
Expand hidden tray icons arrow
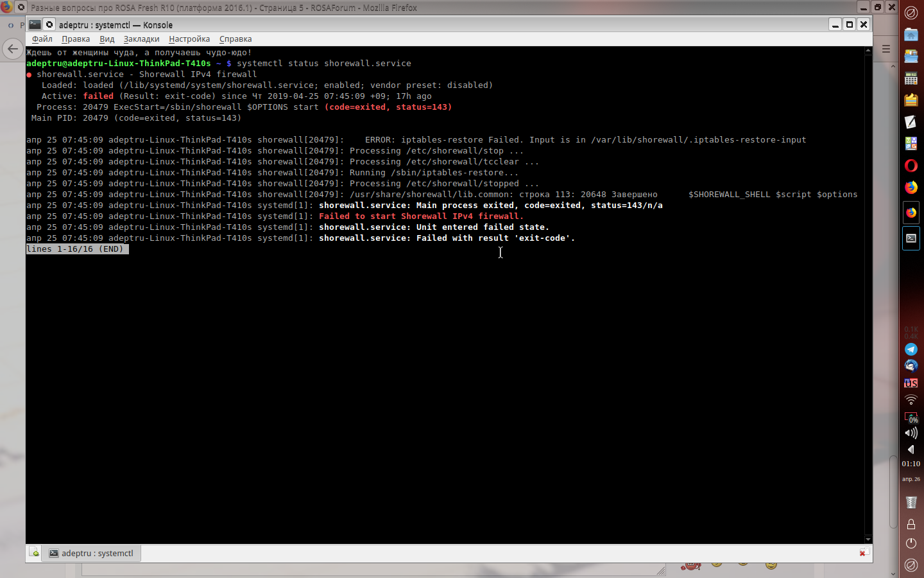(x=911, y=449)
